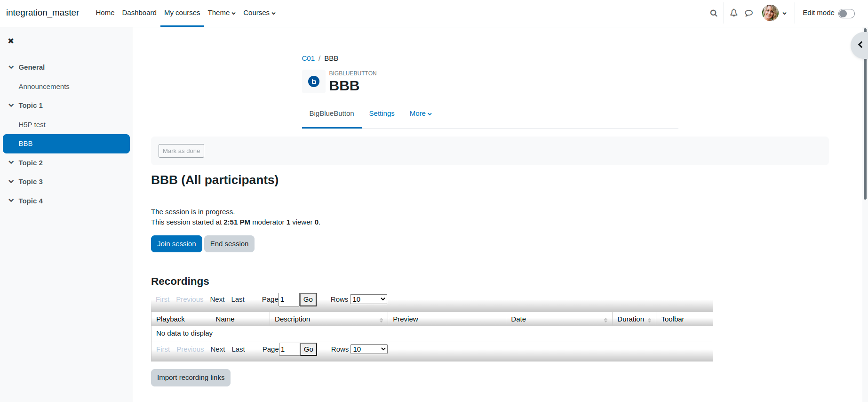
Task: Expand the Topic 3 section
Action: coord(11,182)
